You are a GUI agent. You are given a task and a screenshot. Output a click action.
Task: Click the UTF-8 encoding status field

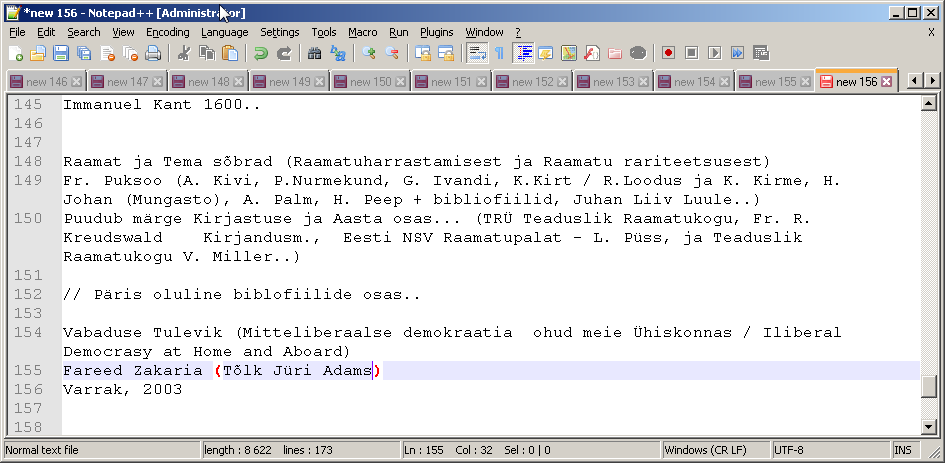point(831,450)
